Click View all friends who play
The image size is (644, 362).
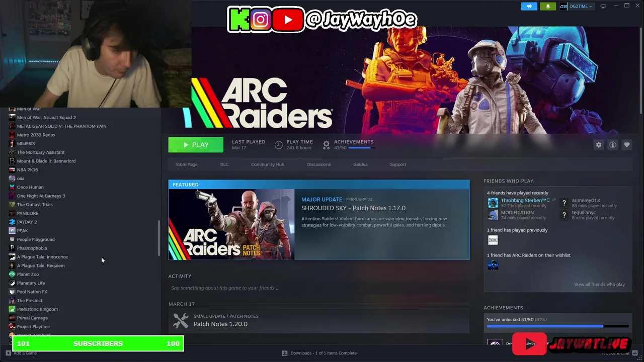(x=599, y=285)
